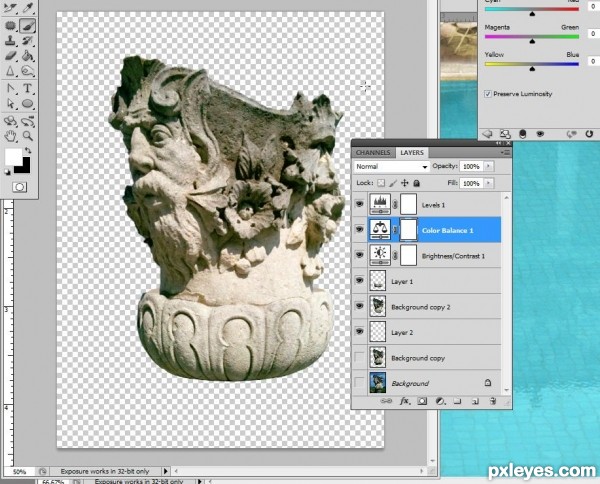Open Layers panel options menu
This screenshot has height=484, width=600.
coord(506,152)
